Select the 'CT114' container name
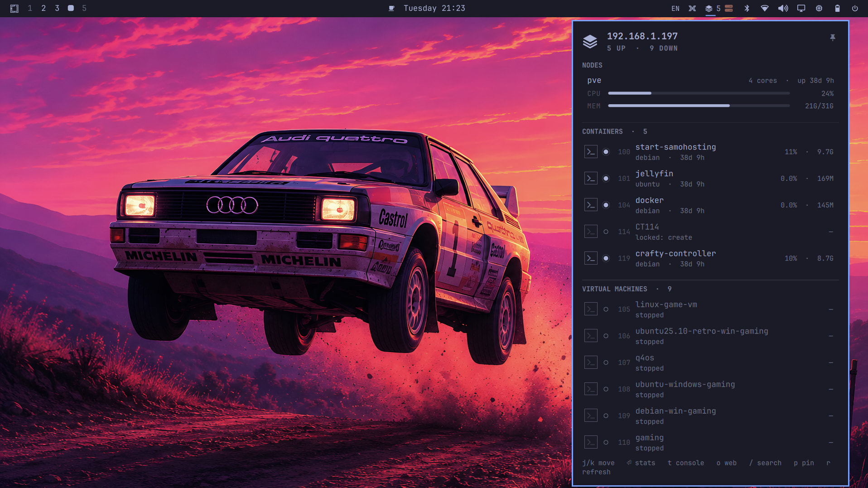The width and height of the screenshot is (868, 488). click(647, 227)
